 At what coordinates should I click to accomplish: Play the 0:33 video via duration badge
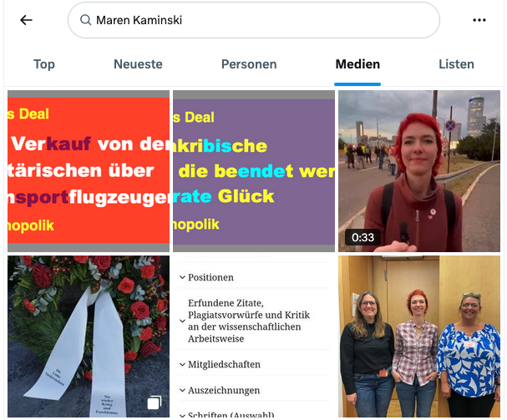tap(363, 237)
